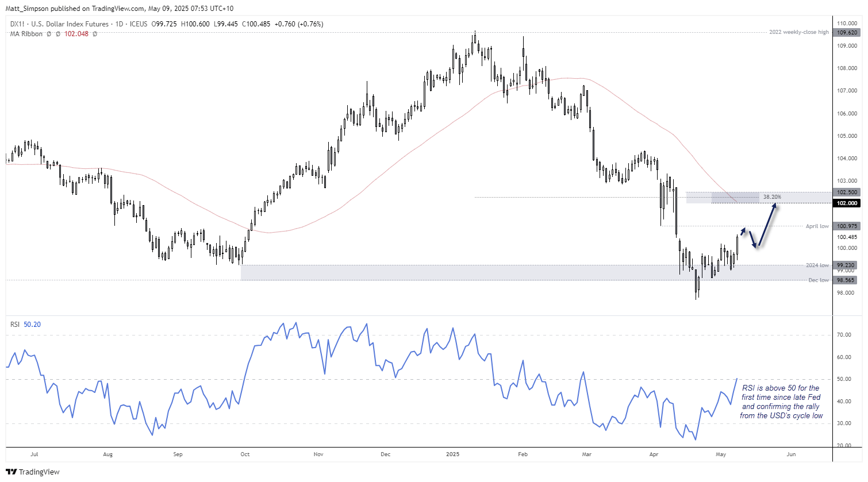Select the RSI indicator label
The width and height of the screenshot is (868, 482).
(15, 325)
